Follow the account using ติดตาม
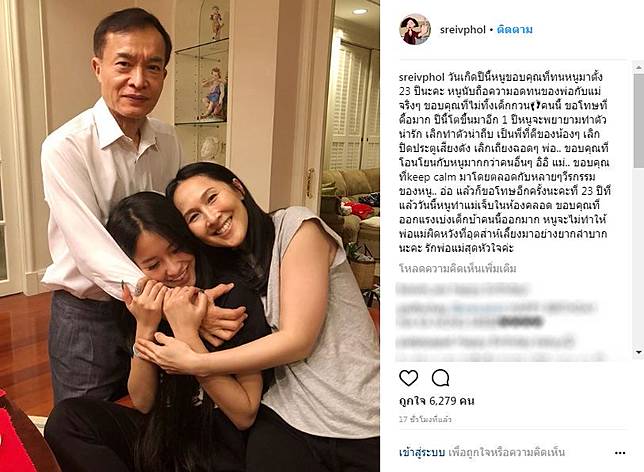Screen dimensions: 644x472 515,30
